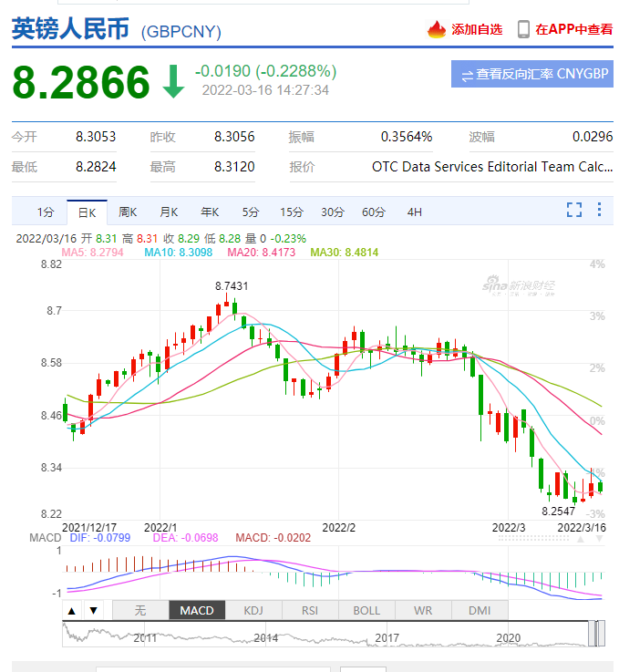Click the 今开 value 8.3053
The width and height of the screenshot is (619, 672).
pyautogui.click(x=96, y=137)
